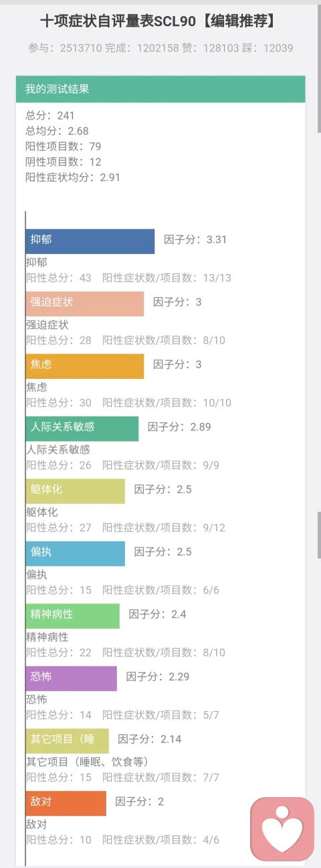
Task: Tap the 踩: 12039 count
Action: click(263, 48)
